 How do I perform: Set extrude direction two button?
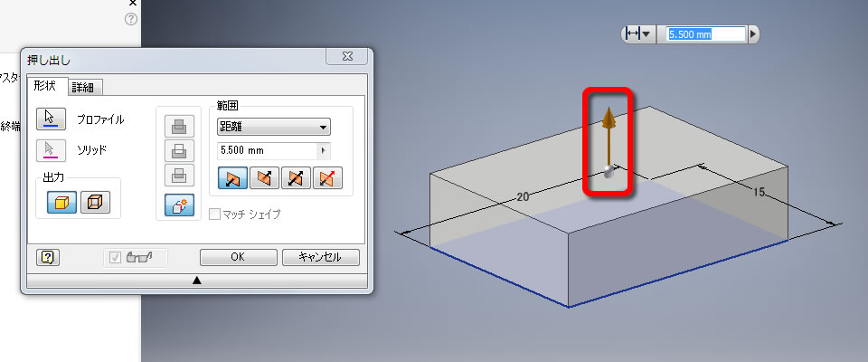(x=264, y=178)
